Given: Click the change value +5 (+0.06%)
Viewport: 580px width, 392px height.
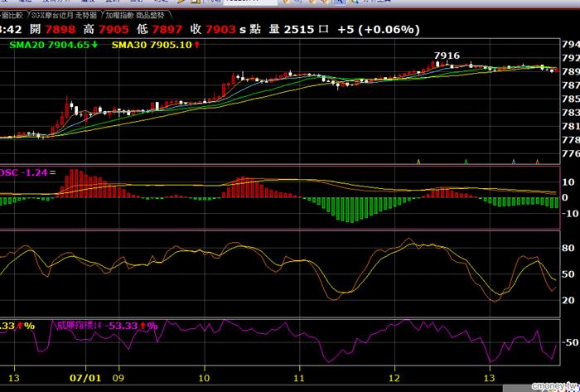Looking at the screenshot, I should [379, 30].
